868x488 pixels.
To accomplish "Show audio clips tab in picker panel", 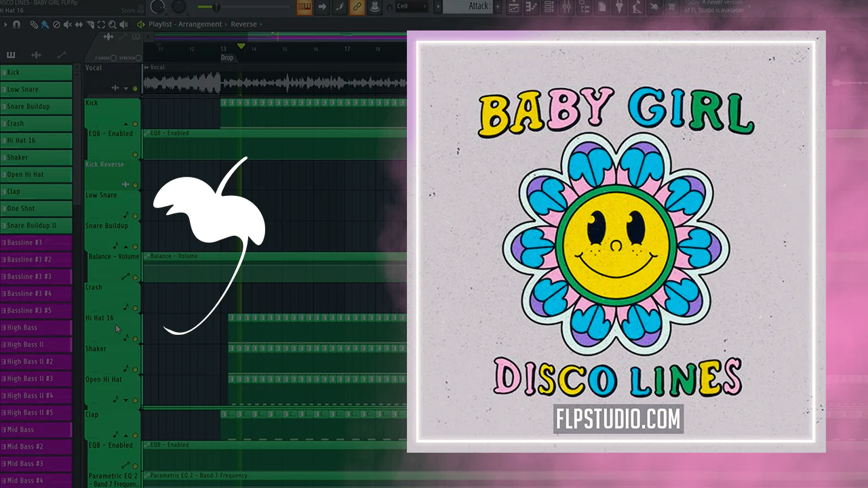I will point(36,55).
